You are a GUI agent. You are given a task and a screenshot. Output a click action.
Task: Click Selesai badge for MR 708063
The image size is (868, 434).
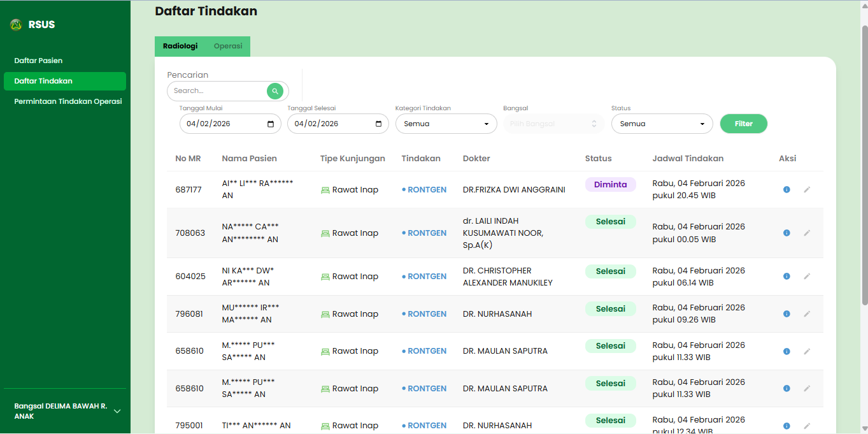611,222
